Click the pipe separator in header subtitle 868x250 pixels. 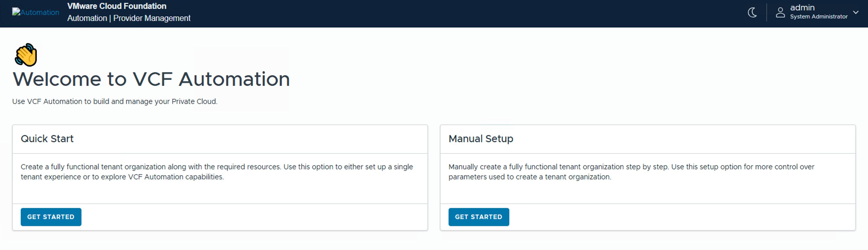(110, 18)
